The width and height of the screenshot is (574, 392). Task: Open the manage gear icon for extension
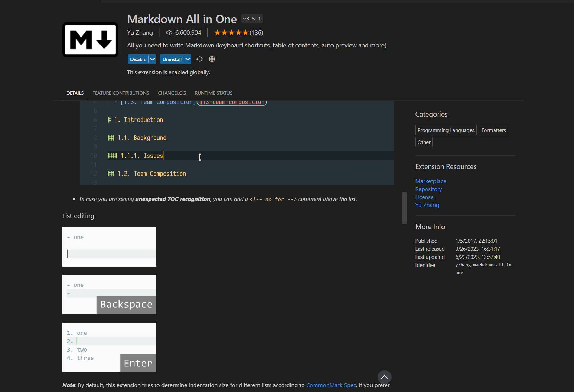(212, 59)
